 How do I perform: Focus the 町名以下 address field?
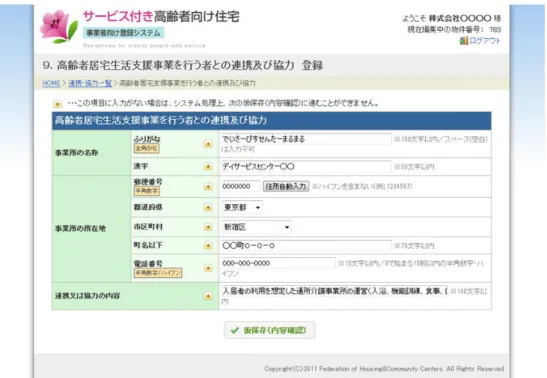coord(306,245)
